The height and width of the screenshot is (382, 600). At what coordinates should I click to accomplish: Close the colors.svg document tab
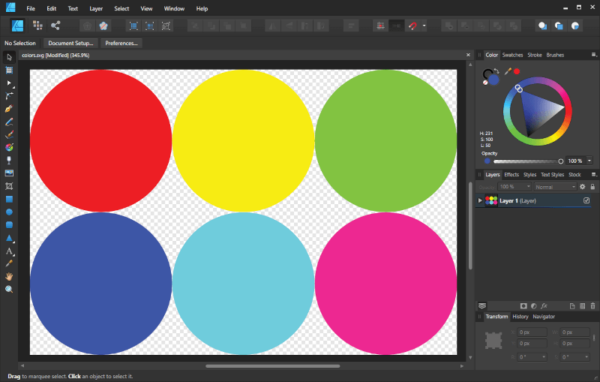pyautogui.click(x=468, y=55)
